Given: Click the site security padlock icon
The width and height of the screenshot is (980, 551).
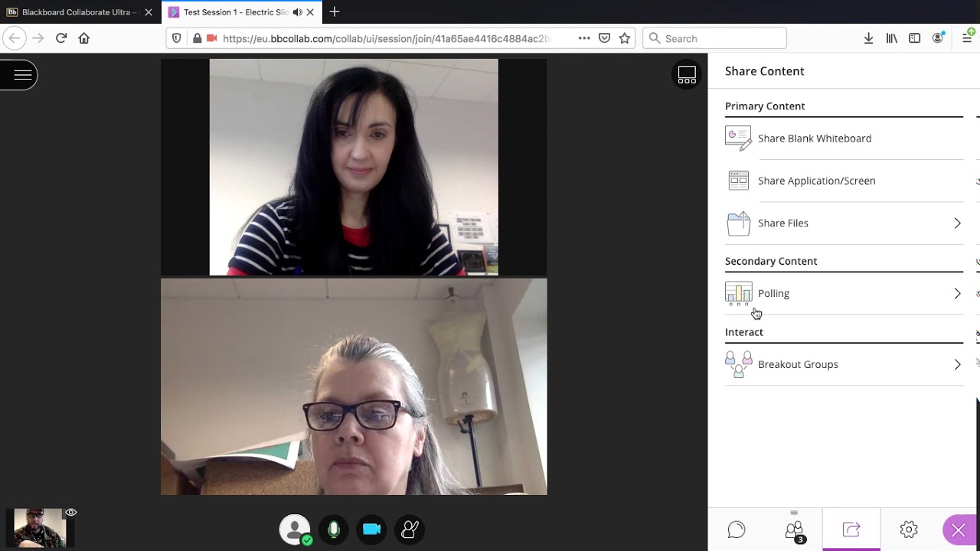Looking at the screenshot, I should 197,38.
